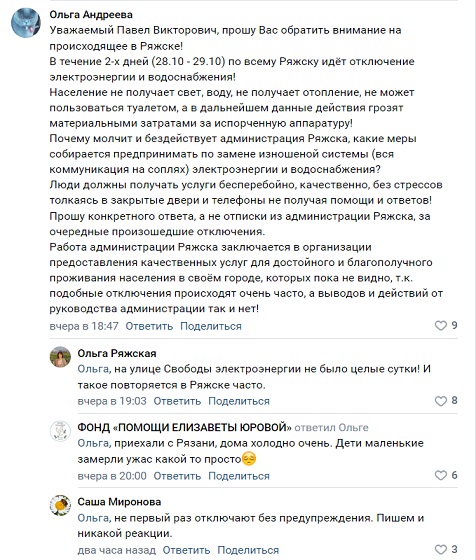476x560 pixels.
Task: Click the 'Ольга' mention in Ряжская's reply
Action: (93, 369)
